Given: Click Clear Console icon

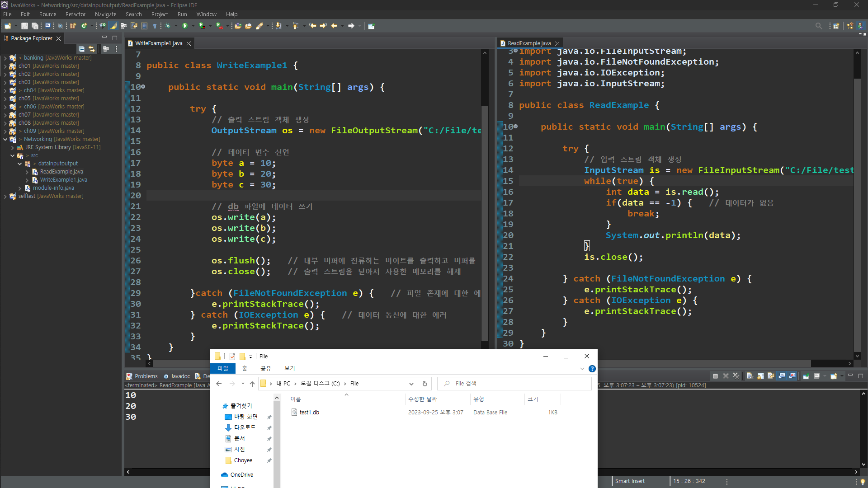Looking at the screenshot, I should pos(749,376).
